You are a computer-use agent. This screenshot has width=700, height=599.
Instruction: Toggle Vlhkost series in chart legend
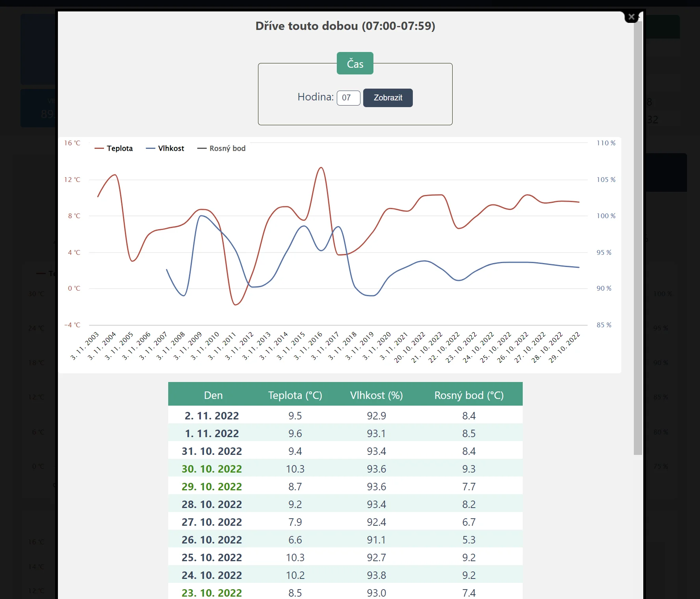click(x=165, y=148)
